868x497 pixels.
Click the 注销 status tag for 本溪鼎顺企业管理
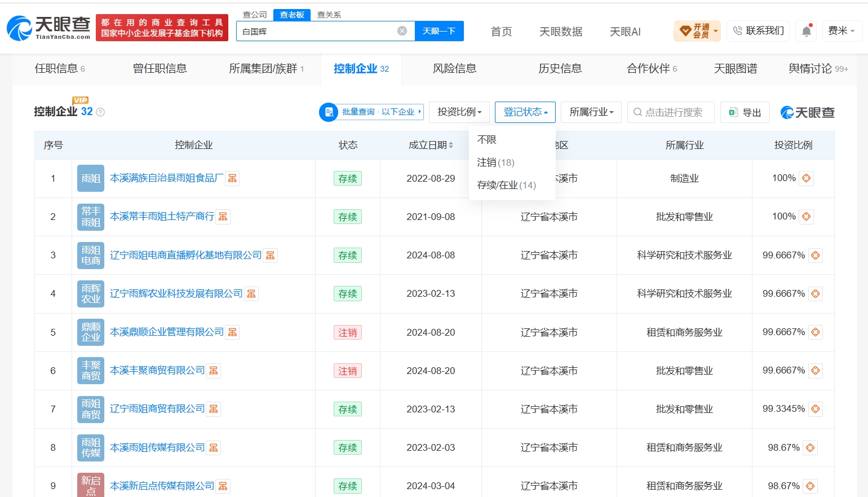point(348,332)
